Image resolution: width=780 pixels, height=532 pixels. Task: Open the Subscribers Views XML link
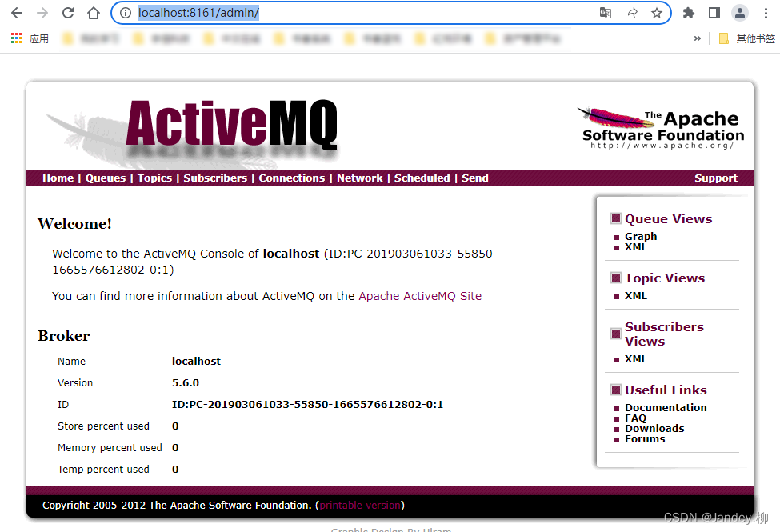636,359
